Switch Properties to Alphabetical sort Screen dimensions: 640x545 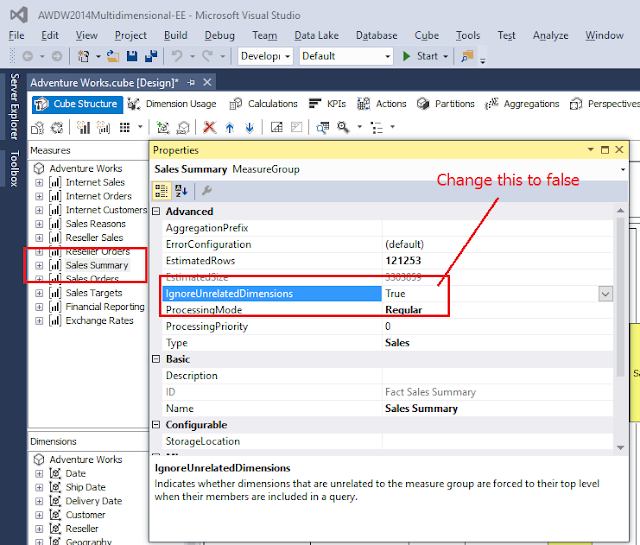coord(181,191)
